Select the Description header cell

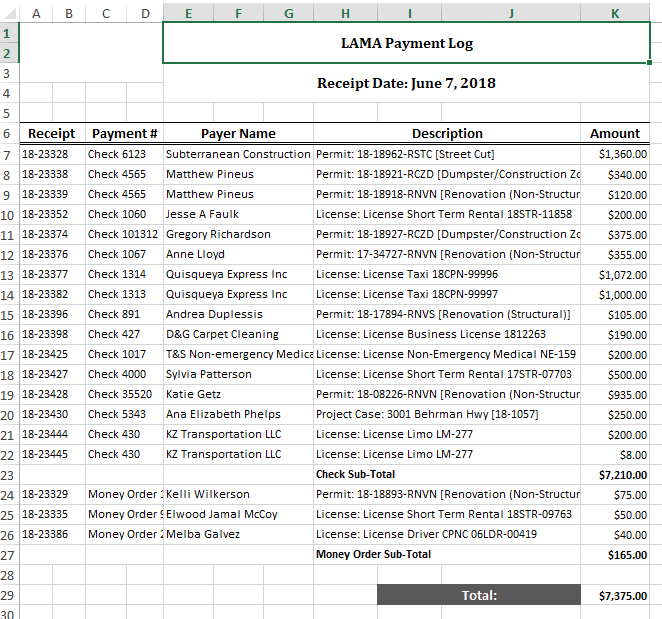point(447,133)
